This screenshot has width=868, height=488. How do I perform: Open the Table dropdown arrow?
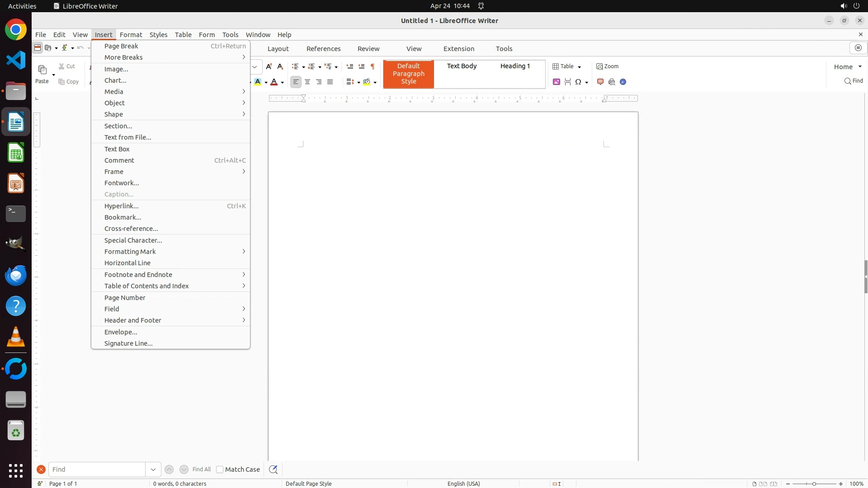coord(580,67)
